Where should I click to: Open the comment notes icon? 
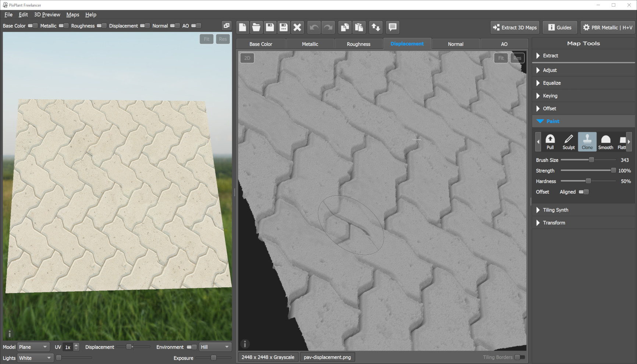point(392,28)
